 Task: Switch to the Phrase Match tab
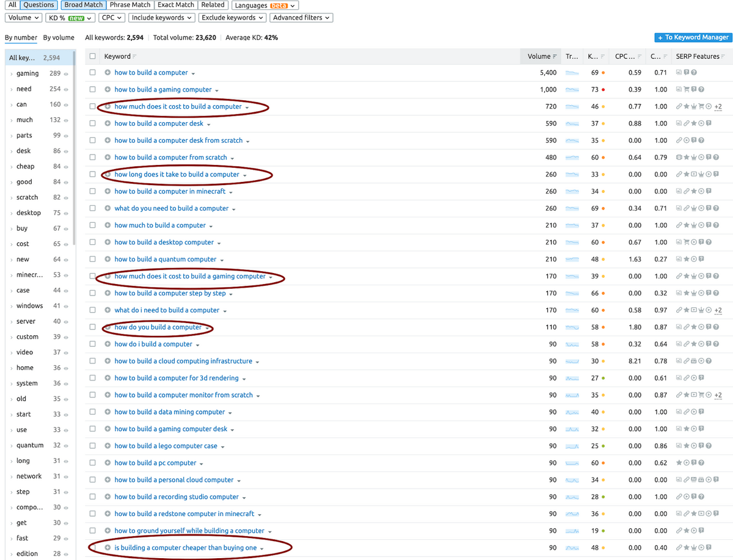point(129,5)
